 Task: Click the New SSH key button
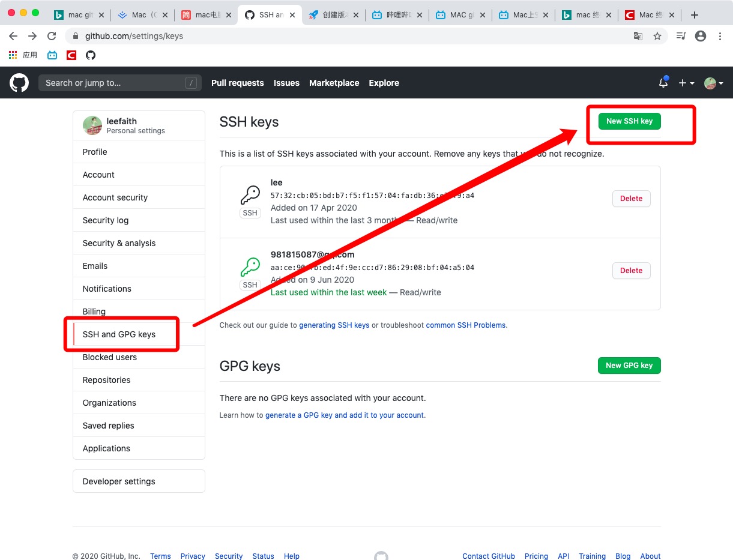tap(629, 121)
